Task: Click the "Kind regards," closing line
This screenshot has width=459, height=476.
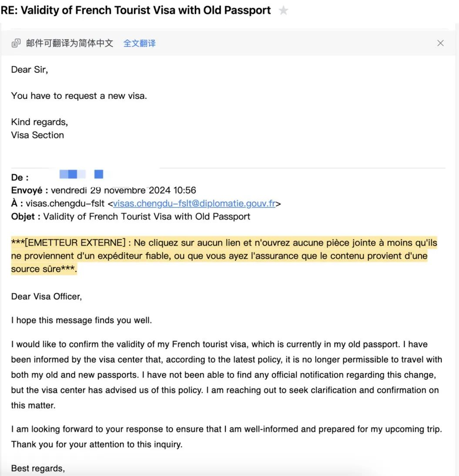Action: pos(40,122)
